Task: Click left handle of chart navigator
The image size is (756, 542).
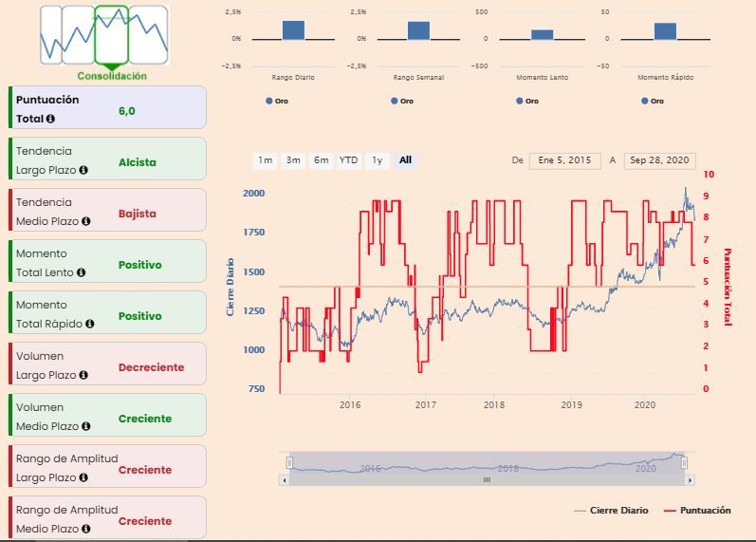Action: pyautogui.click(x=289, y=463)
